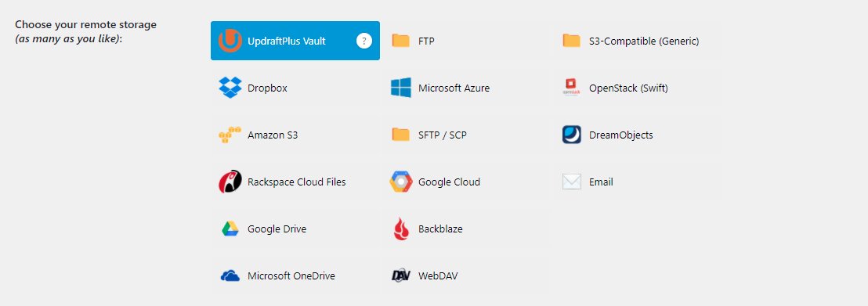Image resolution: width=868 pixels, height=306 pixels.
Task: Click the WebDAV logo icon
Action: tap(401, 275)
